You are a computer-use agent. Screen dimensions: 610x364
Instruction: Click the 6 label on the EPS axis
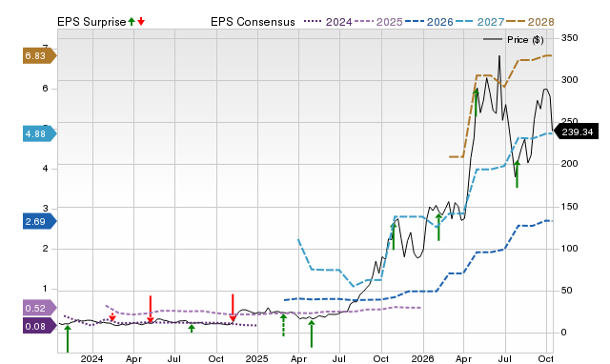(46, 89)
